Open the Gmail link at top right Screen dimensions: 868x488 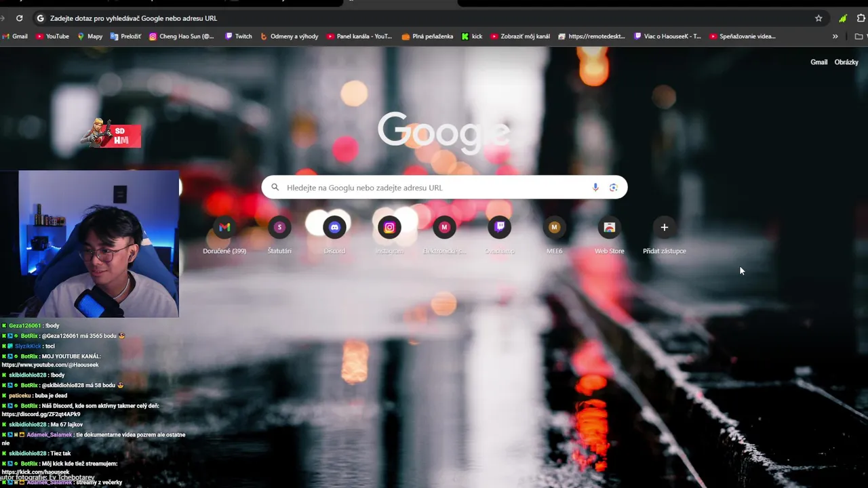click(x=818, y=62)
